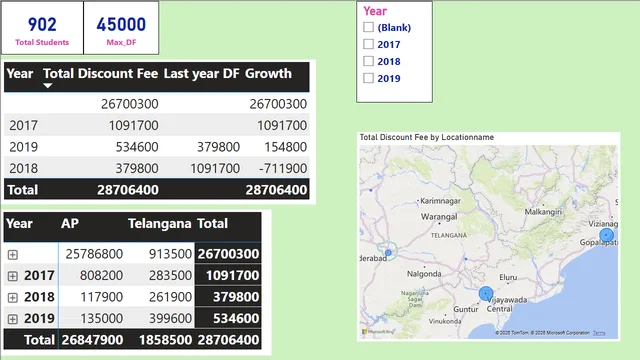
Task: Expand the 2018 row in the matrix
Action: tap(13, 298)
